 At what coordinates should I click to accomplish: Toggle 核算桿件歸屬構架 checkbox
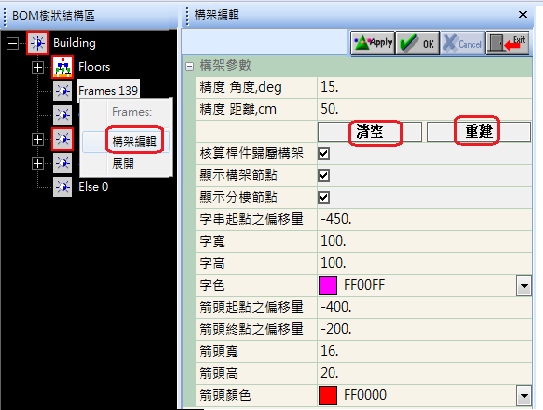[x=324, y=153]
